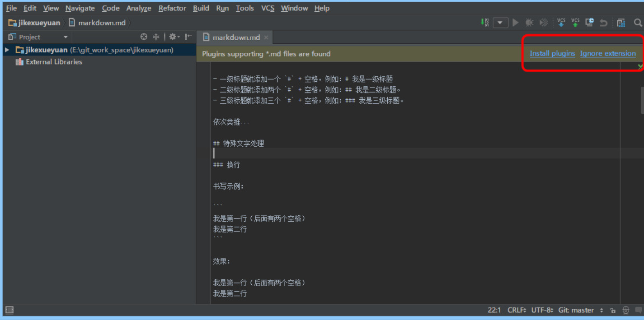Open the View menu
644x320 pixels.
(51, 8)
